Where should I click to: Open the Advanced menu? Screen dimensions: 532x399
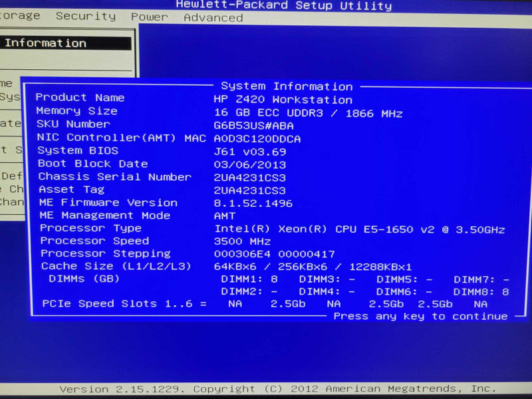point(213,18)
